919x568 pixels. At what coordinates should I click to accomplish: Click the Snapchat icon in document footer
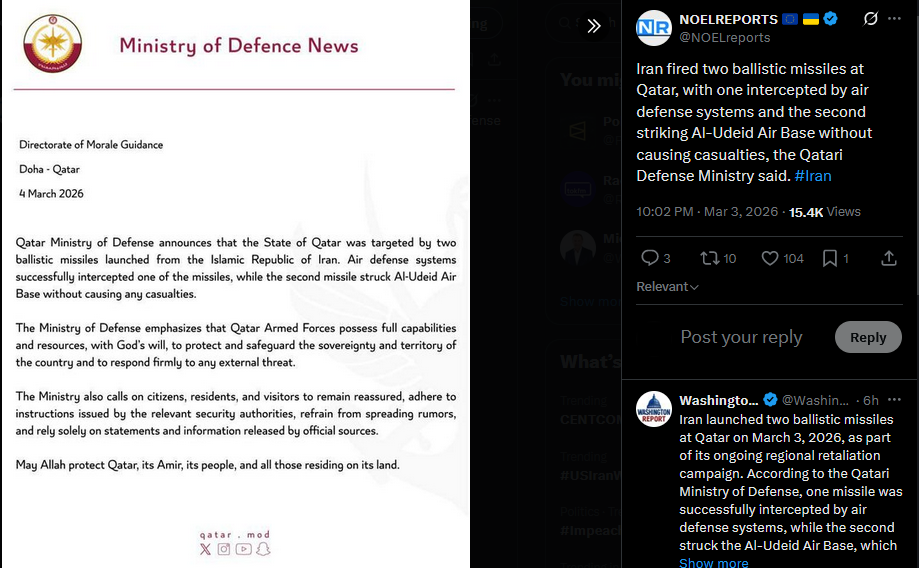pos(263,549)
